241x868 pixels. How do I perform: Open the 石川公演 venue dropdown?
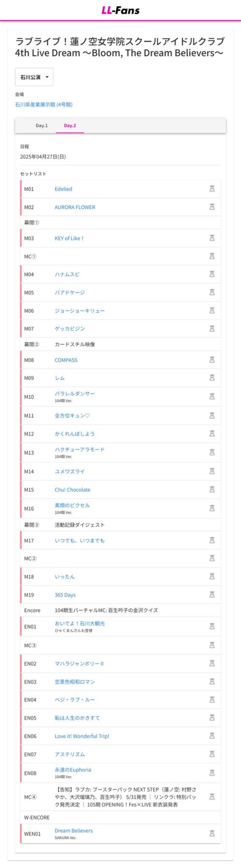tap(34, 77)
